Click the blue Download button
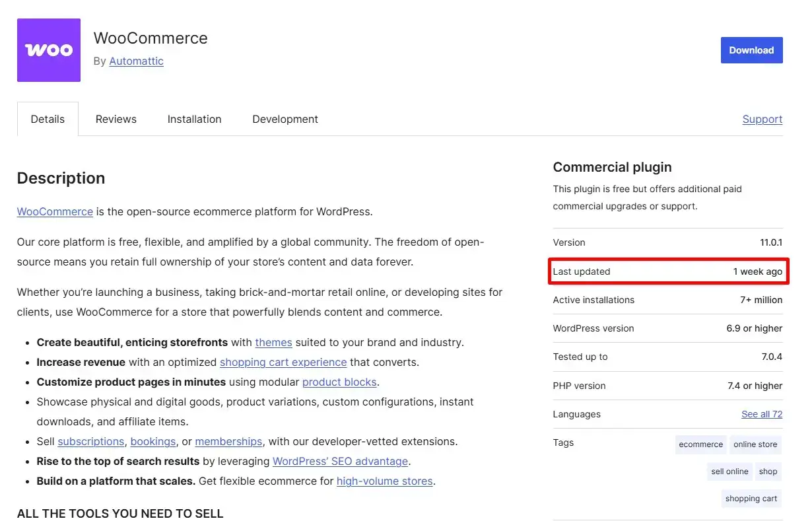This screenshot has height=527, width=812. (751, 50)
